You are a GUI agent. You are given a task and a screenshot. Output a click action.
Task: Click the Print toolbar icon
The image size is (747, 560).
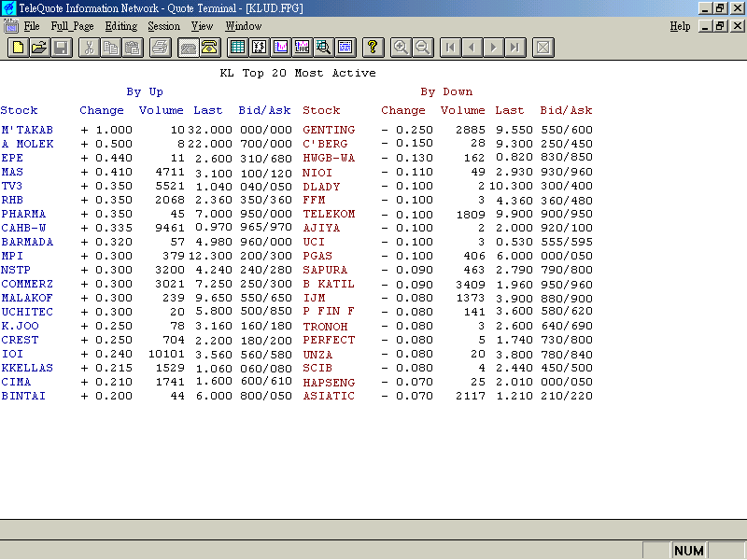[x=160, y=48]
